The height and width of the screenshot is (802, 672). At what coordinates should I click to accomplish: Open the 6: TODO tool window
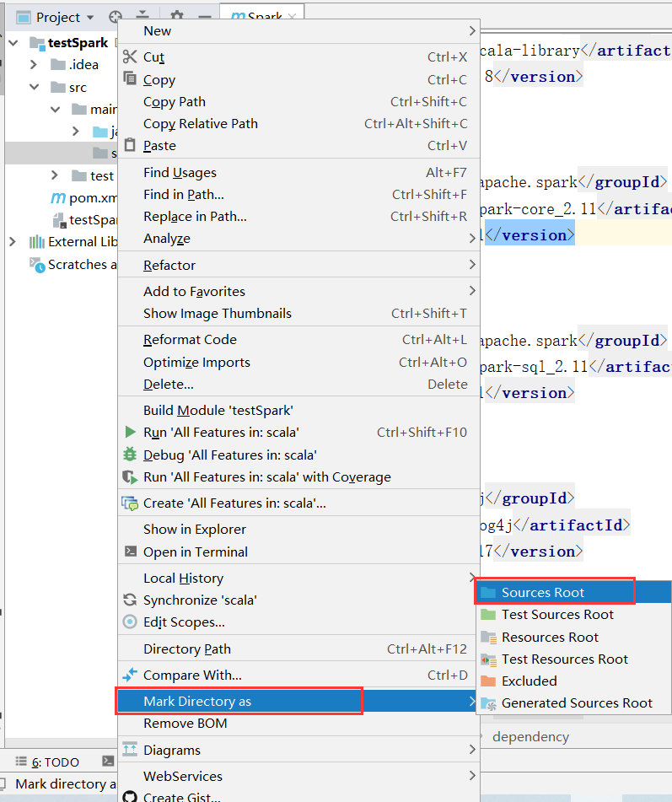[47, 762]
